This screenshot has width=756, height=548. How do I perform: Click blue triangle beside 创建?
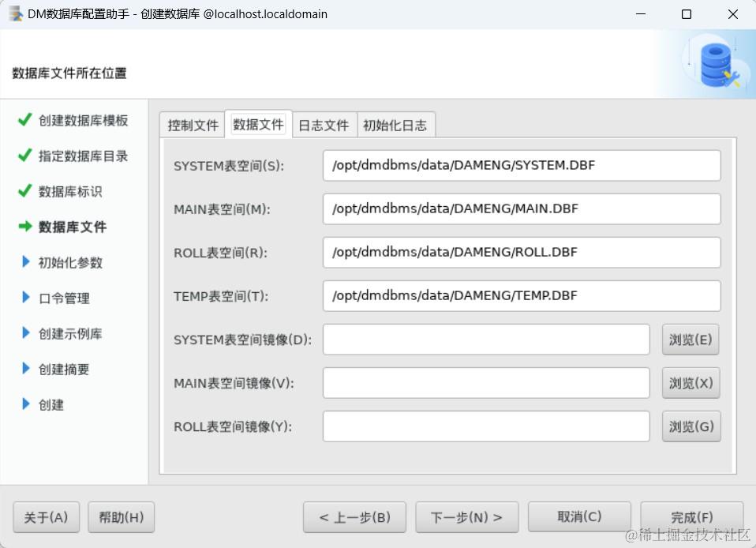(x=26, y=404)
